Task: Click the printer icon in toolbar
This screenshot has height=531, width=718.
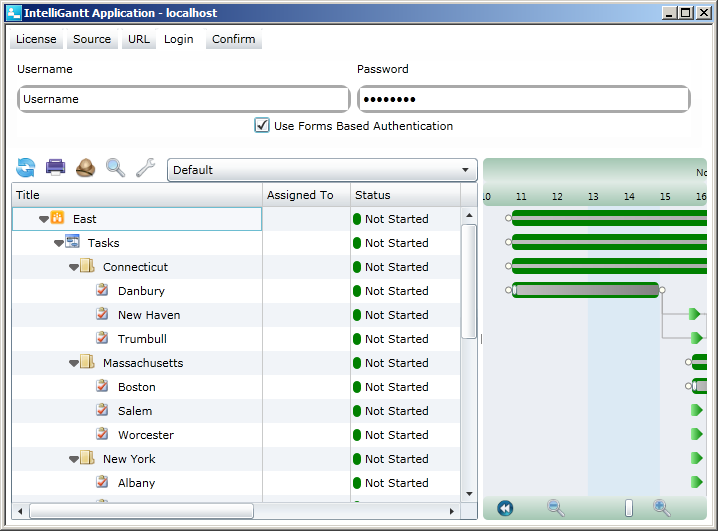Action: 55,167
